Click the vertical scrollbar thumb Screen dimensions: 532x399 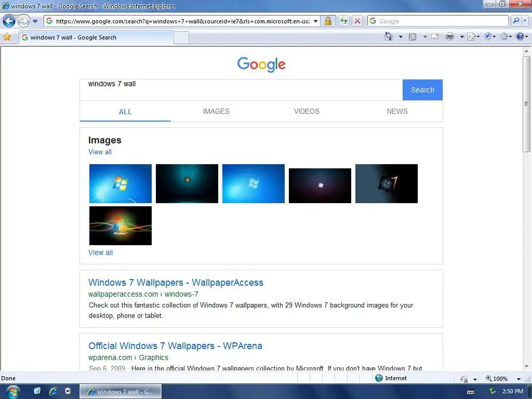point(526,104)
